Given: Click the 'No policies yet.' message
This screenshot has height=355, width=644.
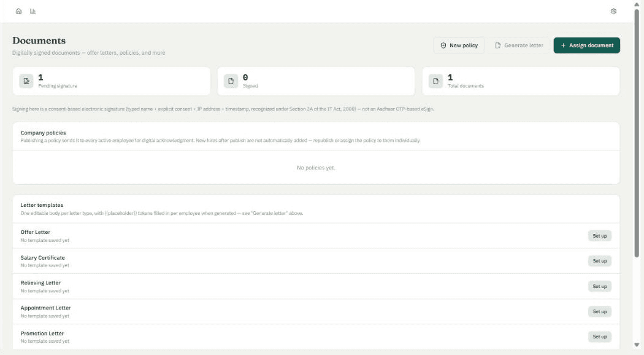Looking at the screenshot, I should 316,168.
